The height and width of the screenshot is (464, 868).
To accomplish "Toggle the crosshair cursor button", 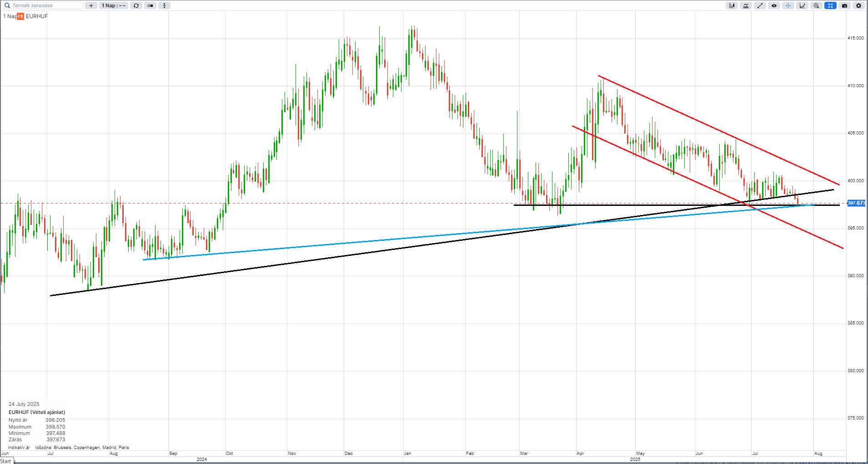I will [788, 5].
